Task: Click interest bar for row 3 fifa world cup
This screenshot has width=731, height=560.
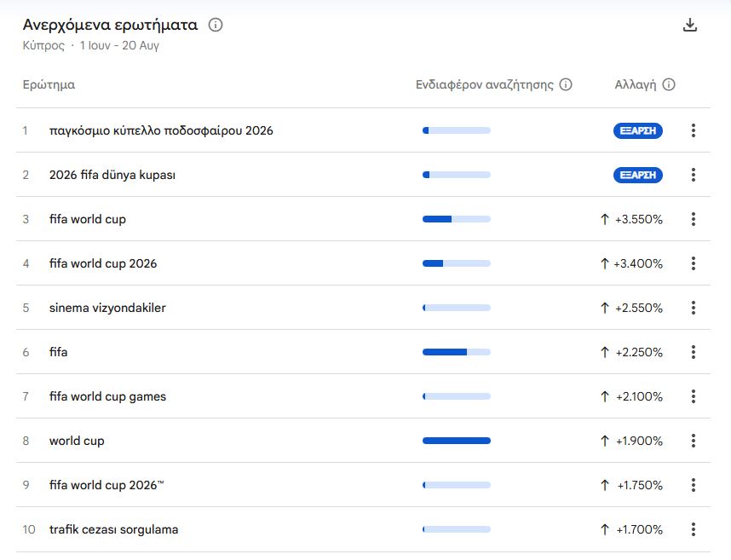Action: click(457, 219)
